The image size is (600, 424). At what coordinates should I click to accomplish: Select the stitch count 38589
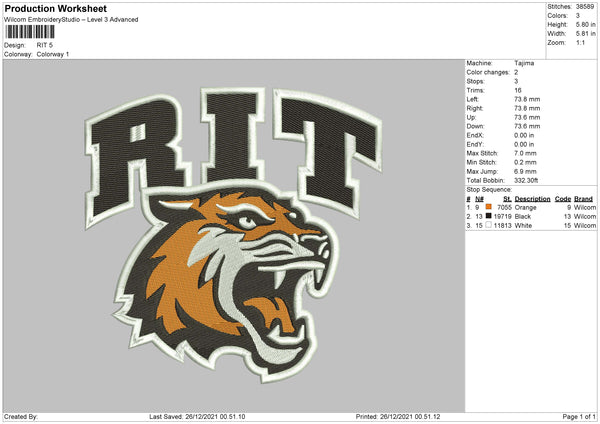[585, 7]
